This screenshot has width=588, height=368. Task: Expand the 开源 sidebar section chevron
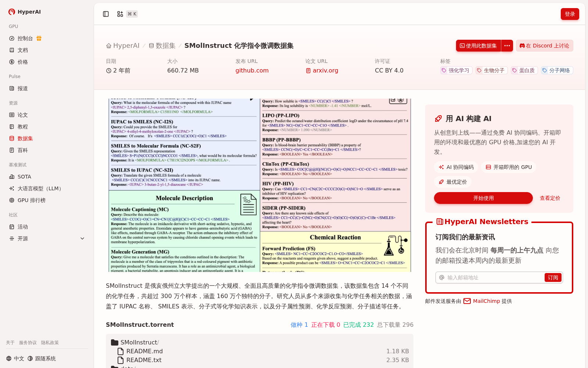coord(82,238)
